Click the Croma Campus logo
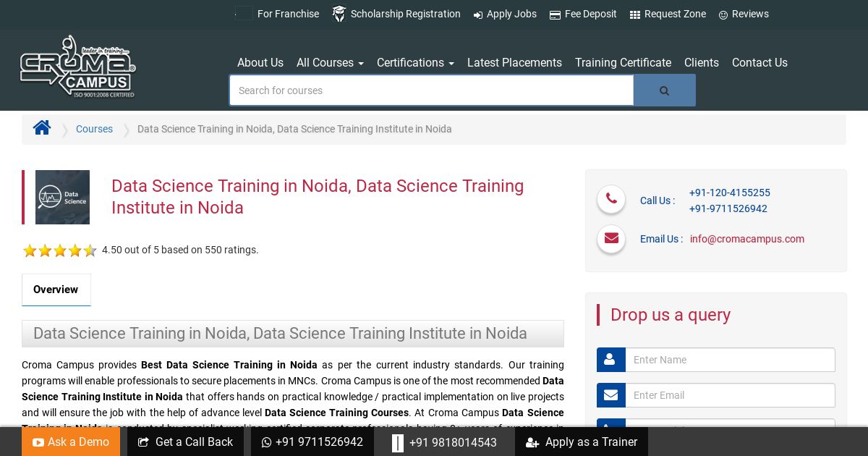 click(x=77, y=67)
